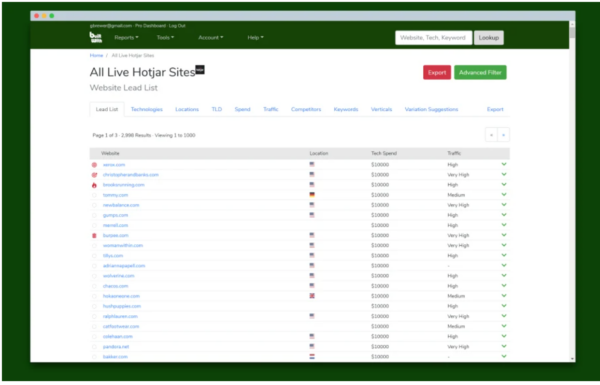Open the Tools dropdown menu

(165, 38)
